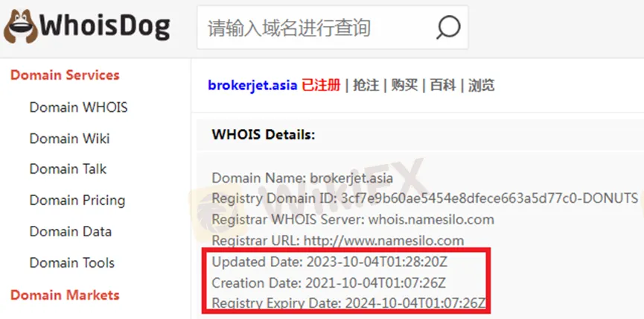Click the 浏览 browse link
Image resolution: width=644 pixels, height=319 pixels.
point(482,86)
